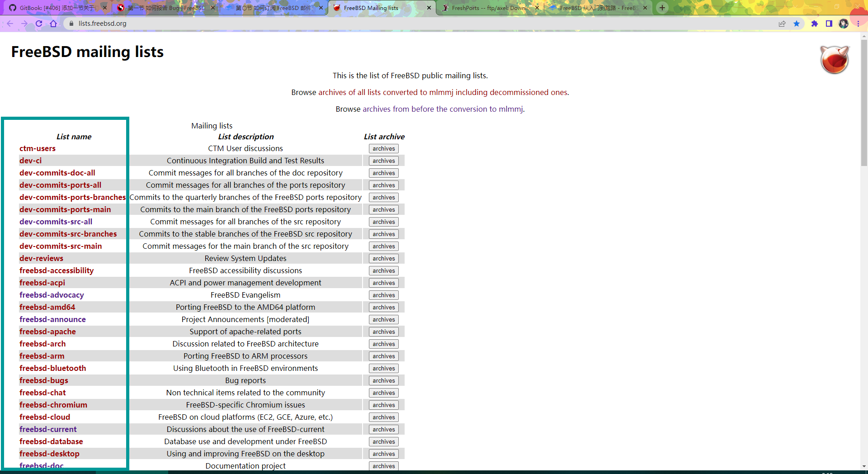
Task: Open the dev-commits-ports-branches list
Action: (x=72, y=197)
